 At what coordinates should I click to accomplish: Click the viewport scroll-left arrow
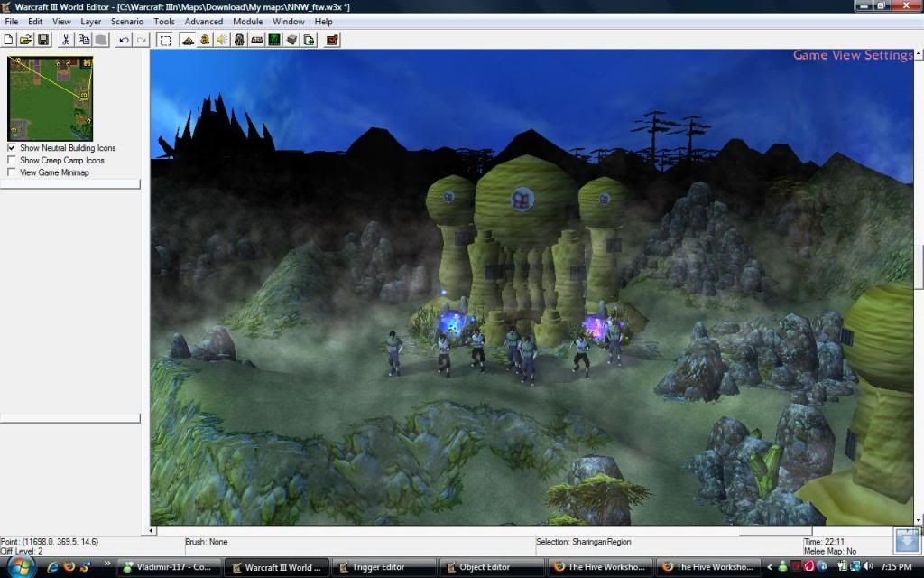[151, 531]
